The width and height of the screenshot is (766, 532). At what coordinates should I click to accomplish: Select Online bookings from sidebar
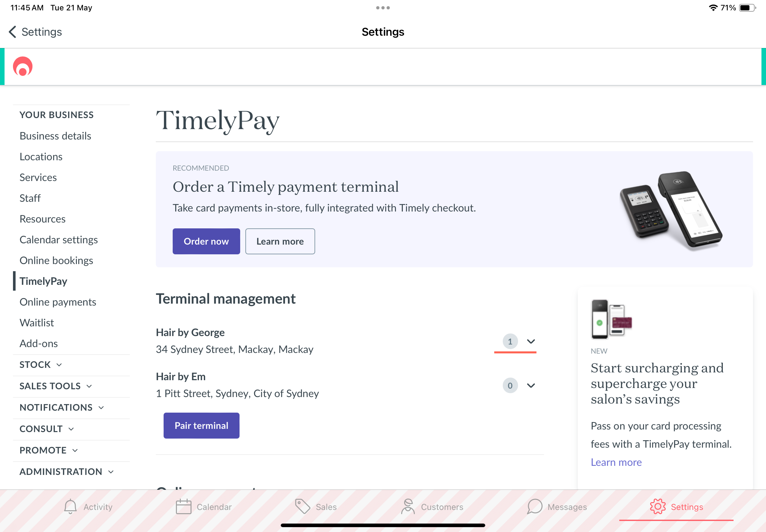pyautogui.click(x=56, y=260)
